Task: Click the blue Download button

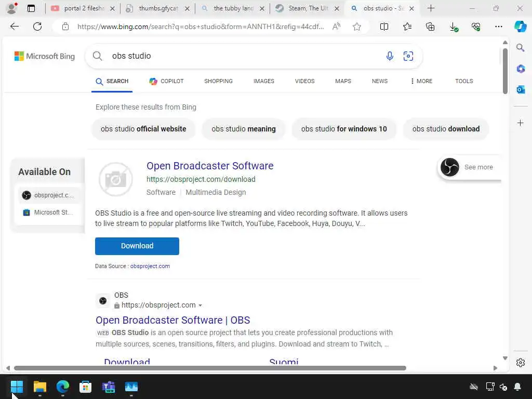Action: coord(137,246)
